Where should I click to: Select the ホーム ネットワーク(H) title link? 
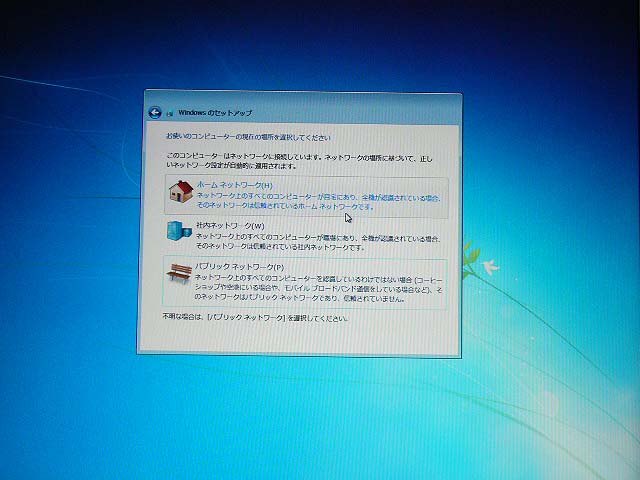click(234, 185)
